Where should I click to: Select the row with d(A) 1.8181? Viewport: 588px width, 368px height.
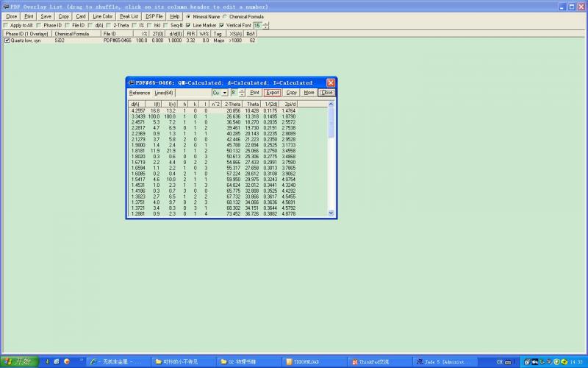coord(228,151)
